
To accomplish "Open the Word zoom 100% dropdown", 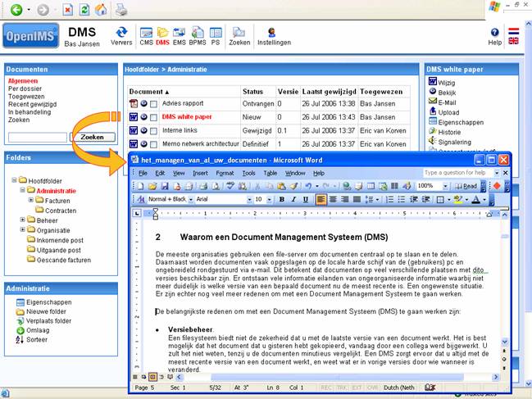I will point(445,186).
